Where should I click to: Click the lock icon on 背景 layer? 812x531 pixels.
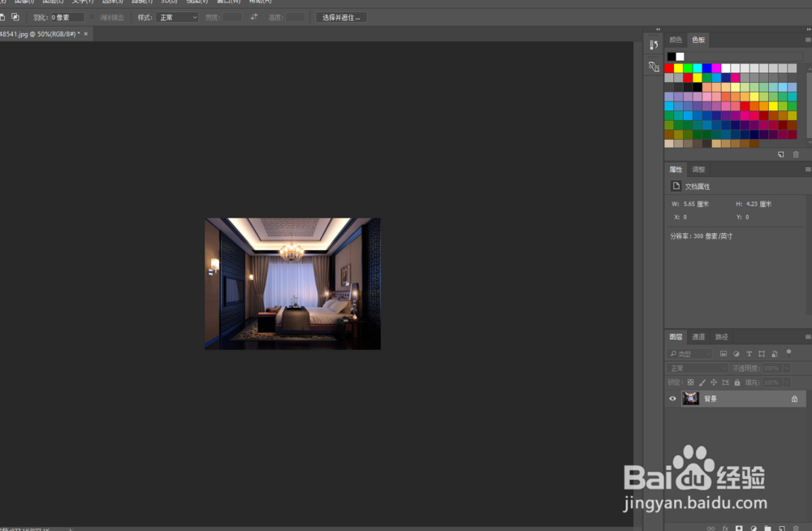point(794,399)
